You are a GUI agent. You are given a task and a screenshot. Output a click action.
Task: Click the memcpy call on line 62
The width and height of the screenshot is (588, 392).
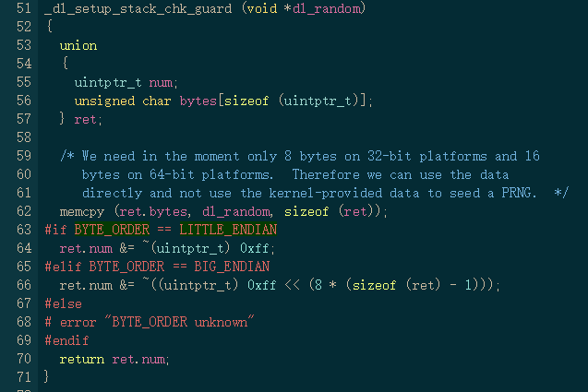81,211
